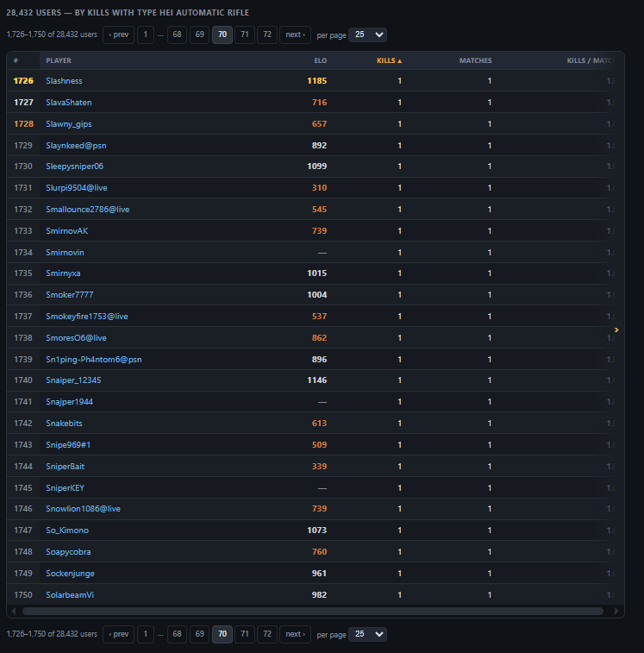Image resolution: width=644 pixels, height=653 pixels.
Task: Open player profile Smirnyxa
Action: (x=63, y=273)
